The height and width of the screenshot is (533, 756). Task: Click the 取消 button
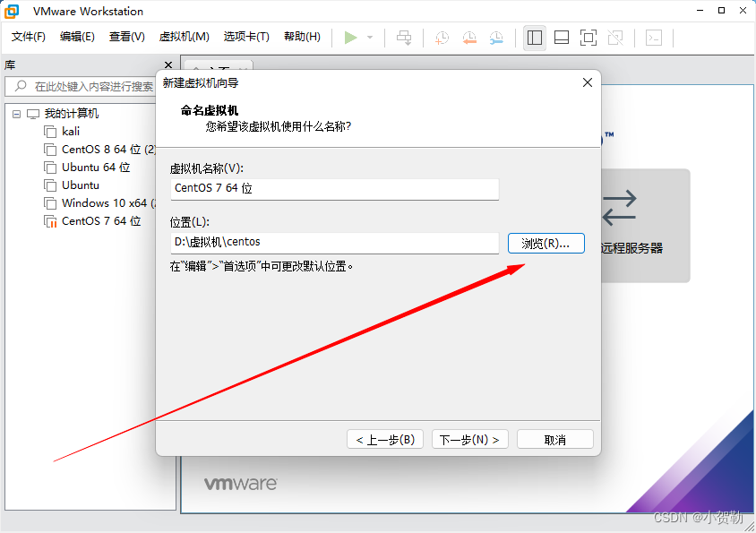(555, 440)
